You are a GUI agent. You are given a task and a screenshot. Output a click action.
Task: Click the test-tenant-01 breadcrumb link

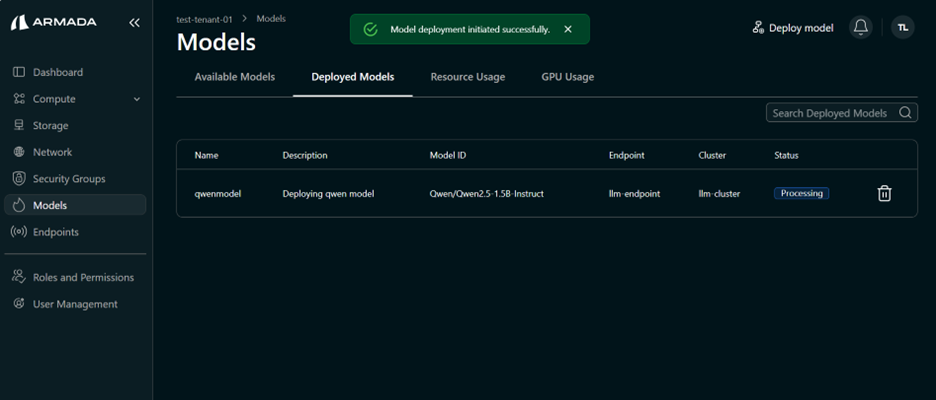(x=206, y=18)
